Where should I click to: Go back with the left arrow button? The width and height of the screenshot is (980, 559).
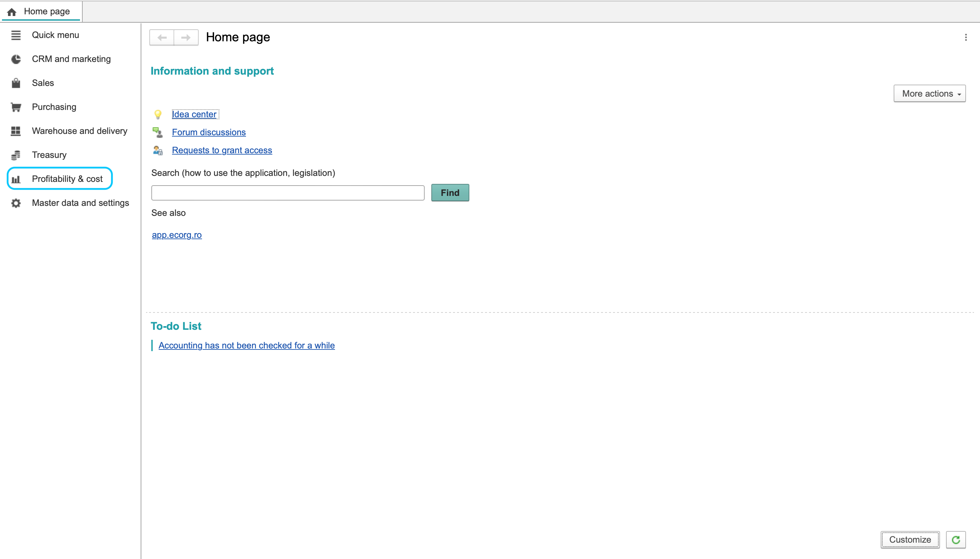(162, 38)
